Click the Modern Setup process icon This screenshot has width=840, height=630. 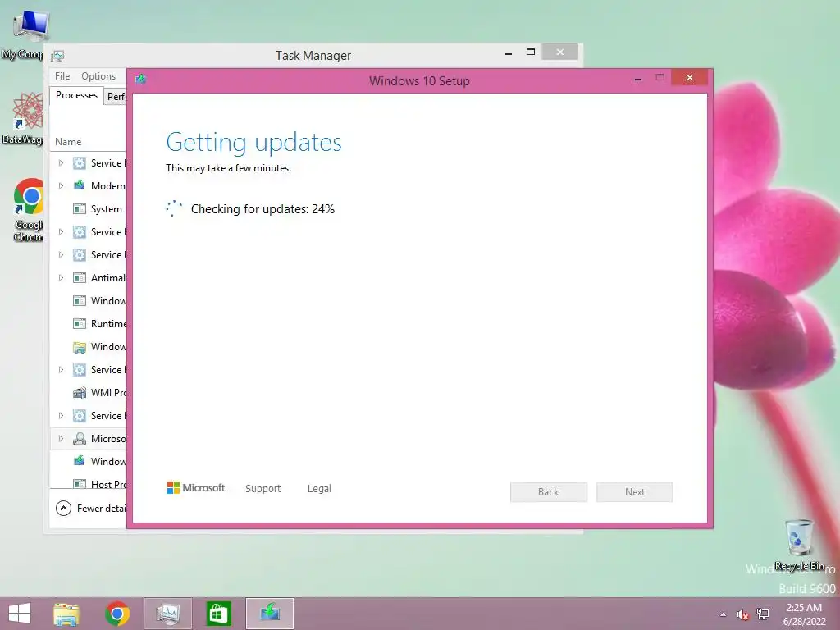pos(80,185)
